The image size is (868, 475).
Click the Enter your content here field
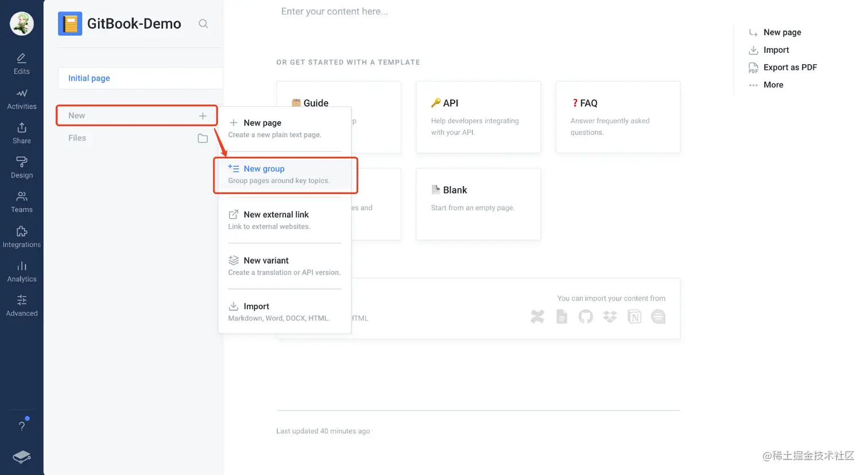334,11
